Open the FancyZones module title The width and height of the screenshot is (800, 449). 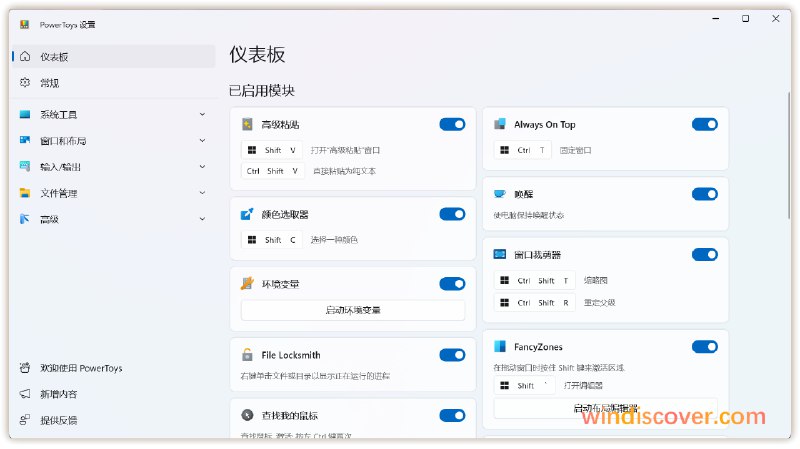coord(538,347)
